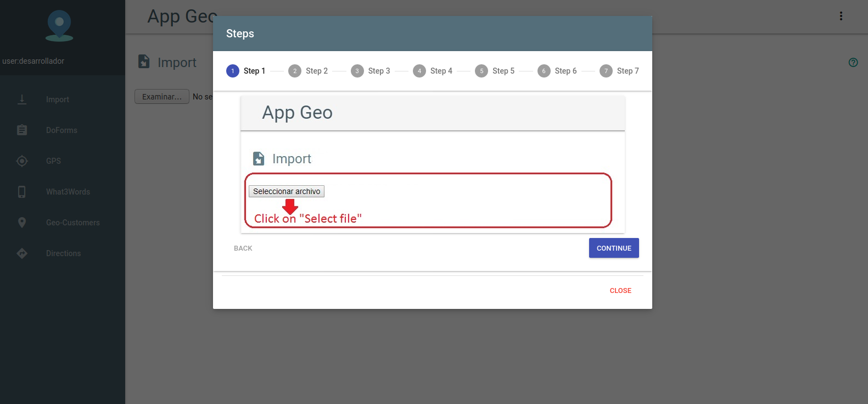Go to Step 3 in the stepper
The height and width of the screenshot is (404, 868).
(x=371, y=71)
